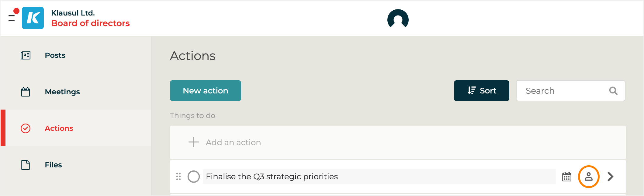
Task: Navigate to Files
Action: point(53,165)
